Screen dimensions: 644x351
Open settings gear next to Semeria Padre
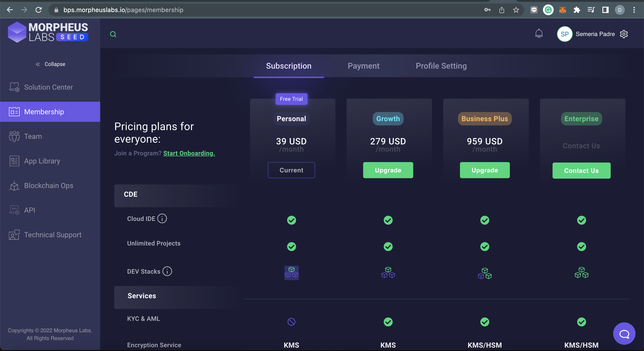(624, 34)
